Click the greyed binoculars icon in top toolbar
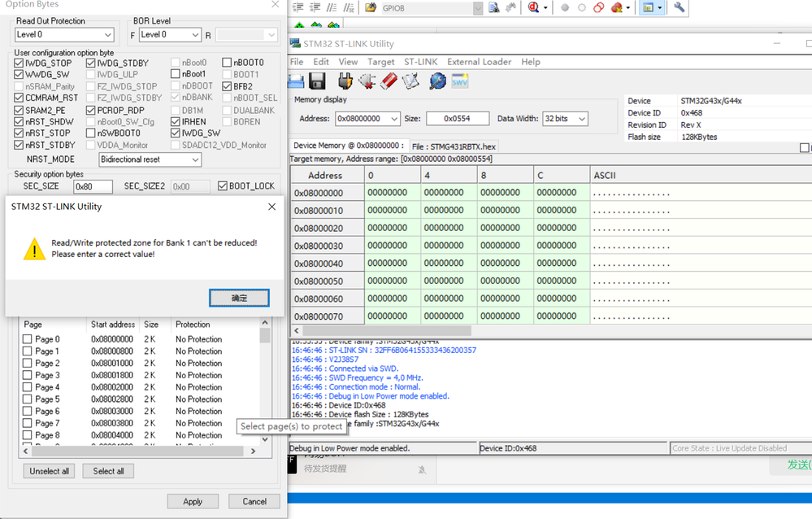The height and width of the screenshot is (519, 812). pyautogui.click(x=510, y=7)
